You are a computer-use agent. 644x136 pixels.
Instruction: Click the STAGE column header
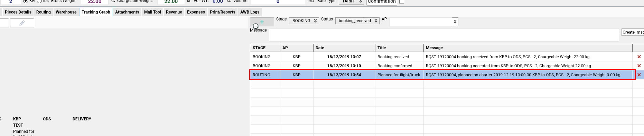coord(265,48)
